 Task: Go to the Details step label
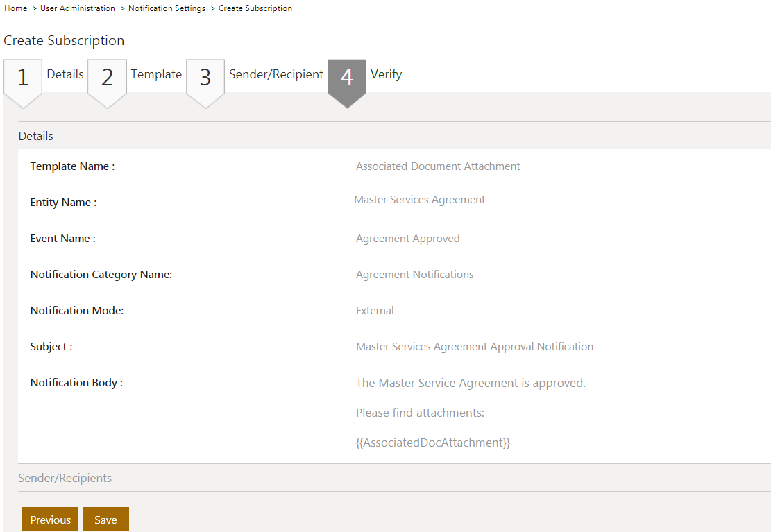pos(65,74)
